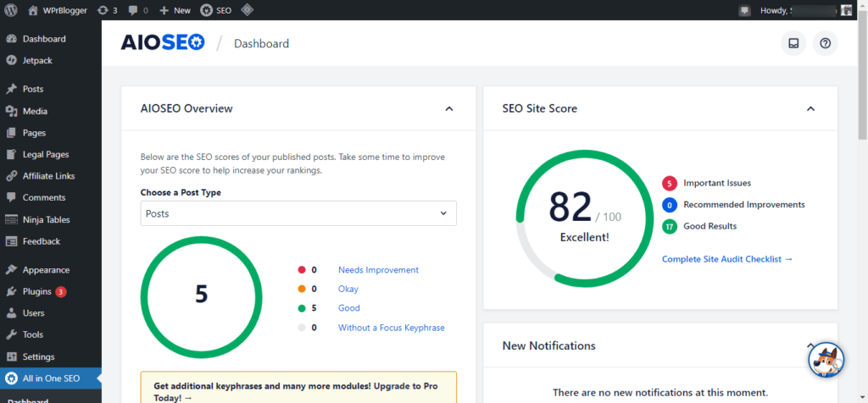Click the Settings icon in sidebar
868x403 pixels.
(11, 356)
